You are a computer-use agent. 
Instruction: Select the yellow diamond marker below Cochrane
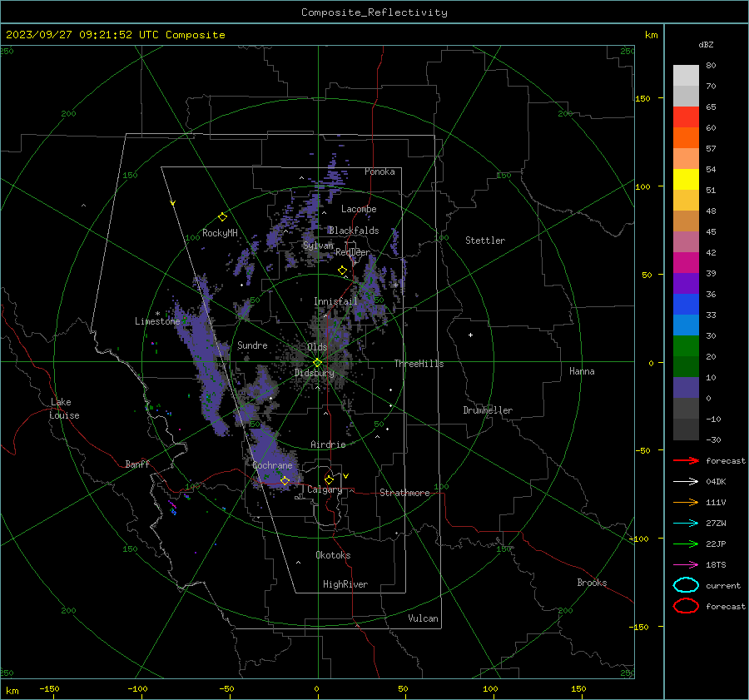pyautogui.click(x=285, y=480)
